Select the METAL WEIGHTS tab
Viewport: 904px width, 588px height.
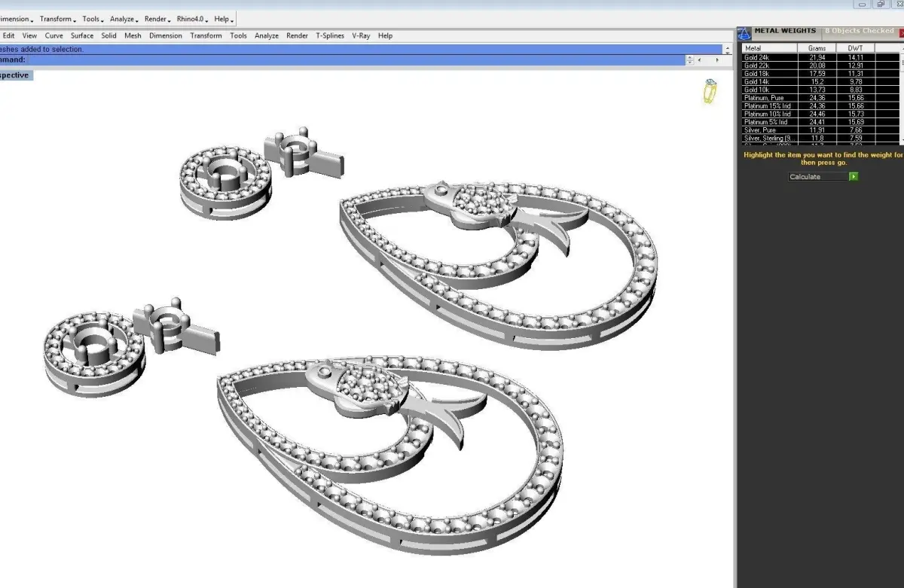click(785, 31)
